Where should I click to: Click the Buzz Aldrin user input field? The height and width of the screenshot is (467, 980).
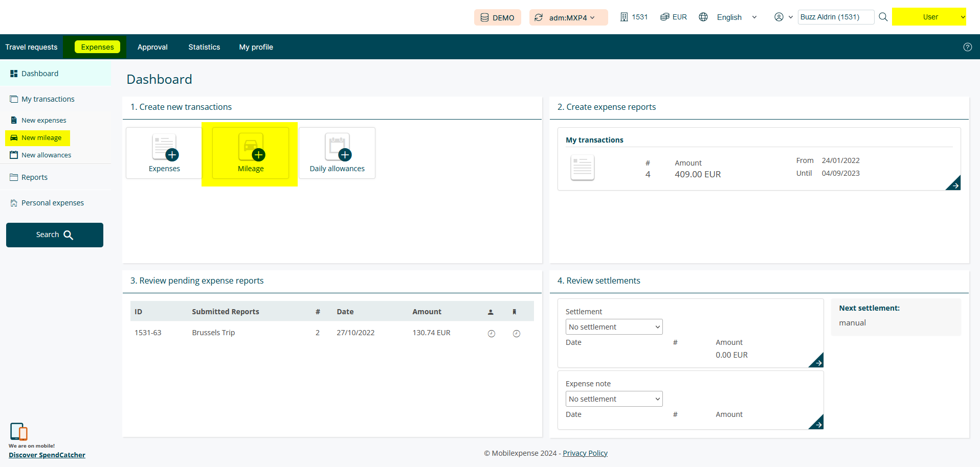point(836,17)
